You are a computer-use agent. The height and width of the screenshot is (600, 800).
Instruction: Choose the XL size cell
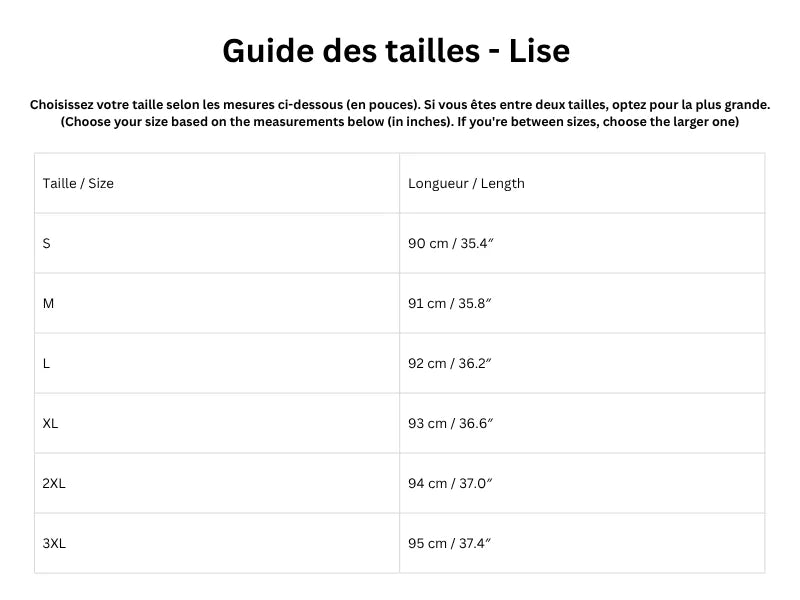click(50, 423)
